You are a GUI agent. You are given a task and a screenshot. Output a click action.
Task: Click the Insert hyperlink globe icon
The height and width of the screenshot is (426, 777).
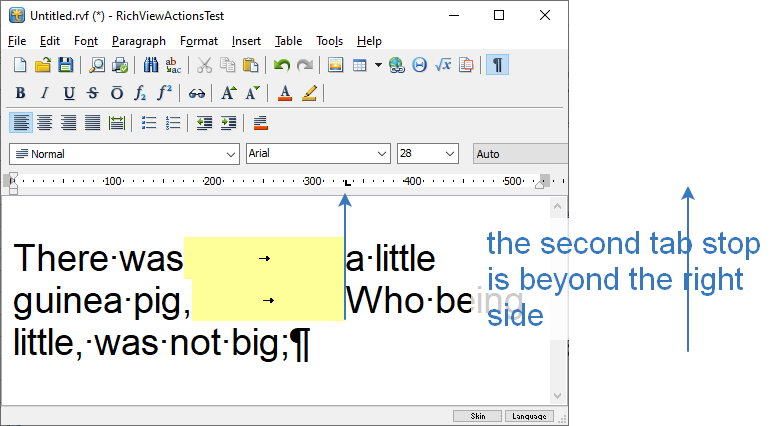point(397,66)
